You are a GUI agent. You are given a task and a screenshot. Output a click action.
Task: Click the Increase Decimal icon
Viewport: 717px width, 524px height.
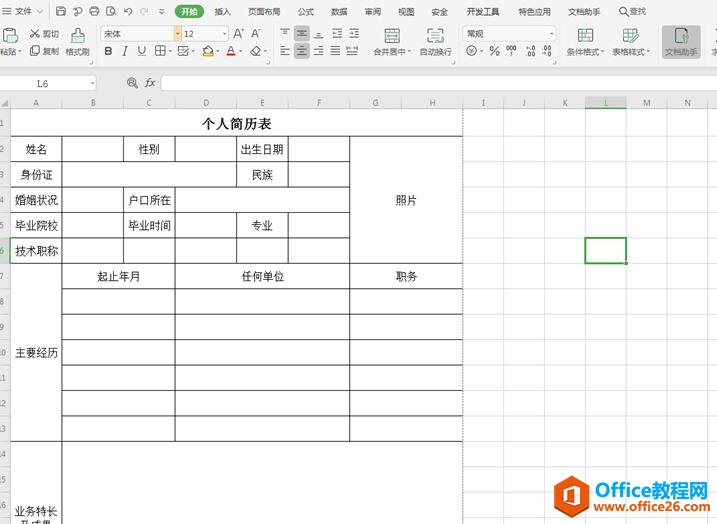click(530, 51)
